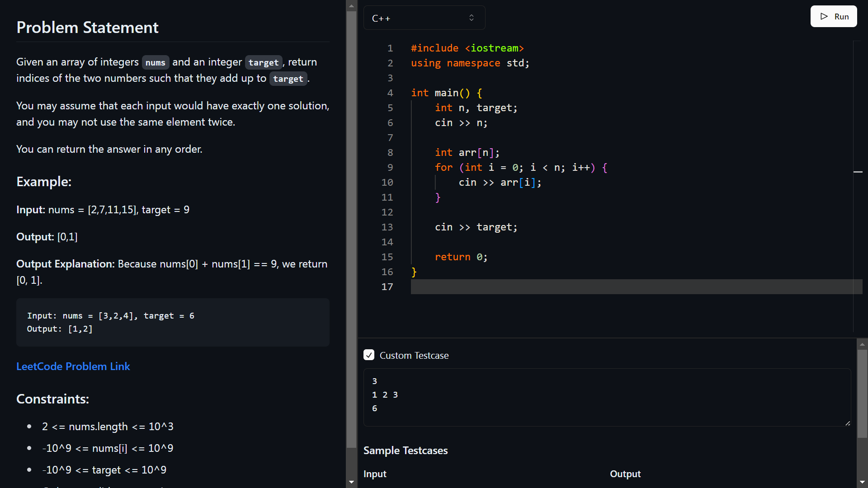Image resolution: width=868 pixels, height=488 pixels.
Task: Click line number 9 in the gutter
Action: pos(390,168)
